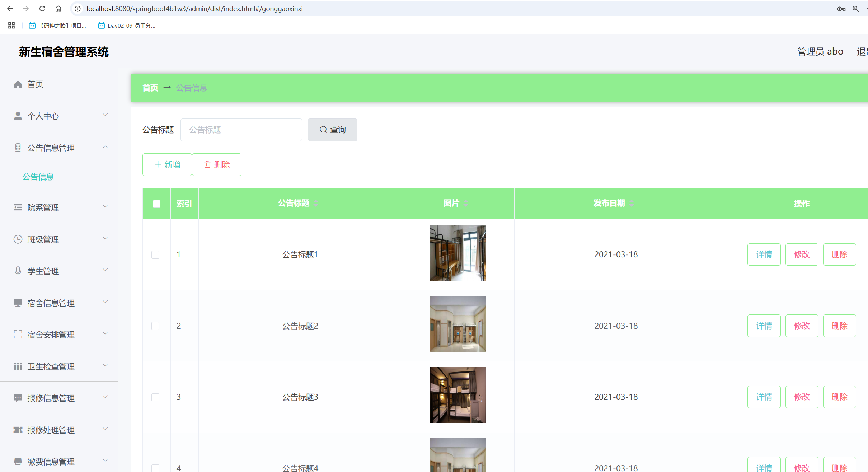Image resolution: width=868 pixels, height=472 pixels.
Task: Click the person icon for 个人中心
Action: click(18, 116)
